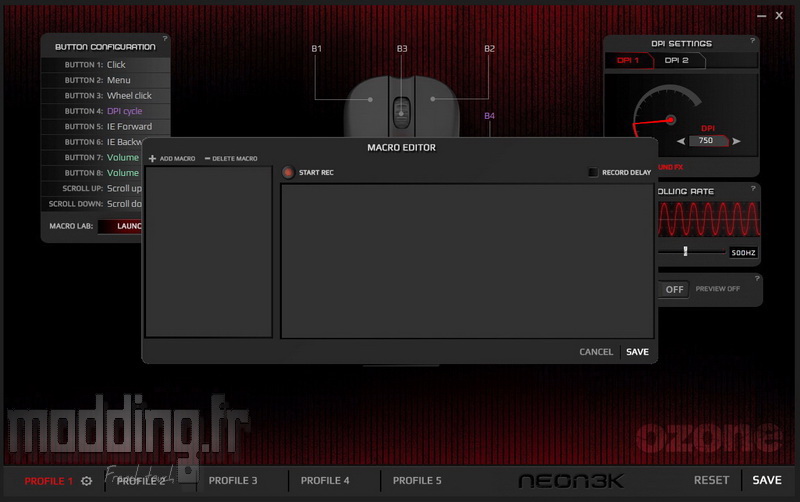
Task: Select Profile 5 tab
Action: [x=417, y=481]
